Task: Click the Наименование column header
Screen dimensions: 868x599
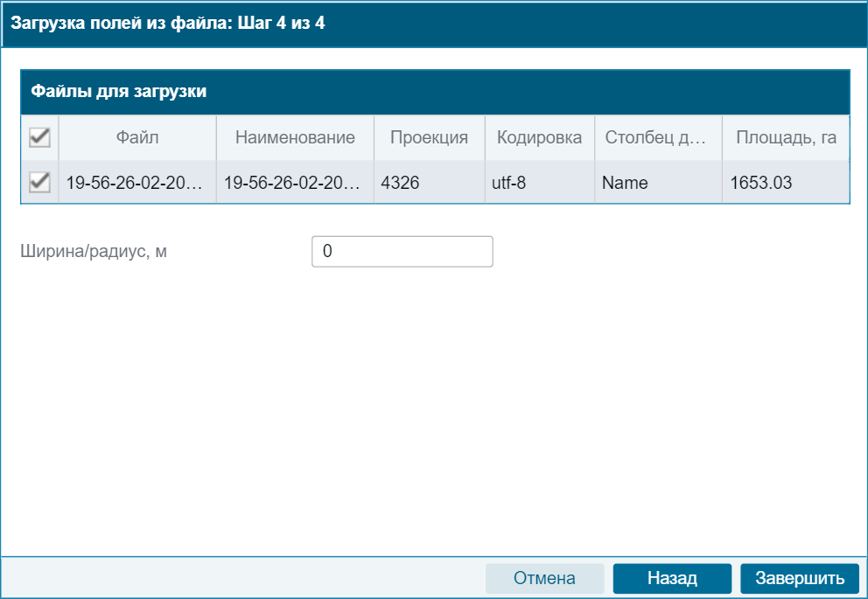Action: 295,137
